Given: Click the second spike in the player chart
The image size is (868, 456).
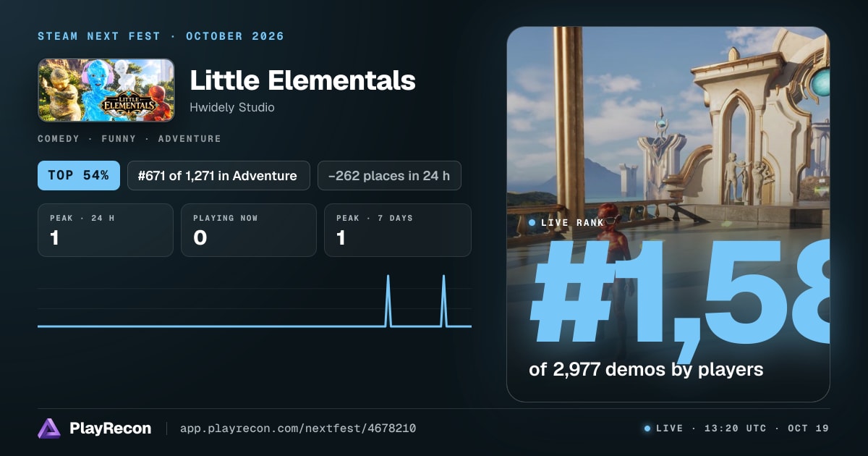Looking at the screenshot, I should pyautogui.click(x=443, y=300).
